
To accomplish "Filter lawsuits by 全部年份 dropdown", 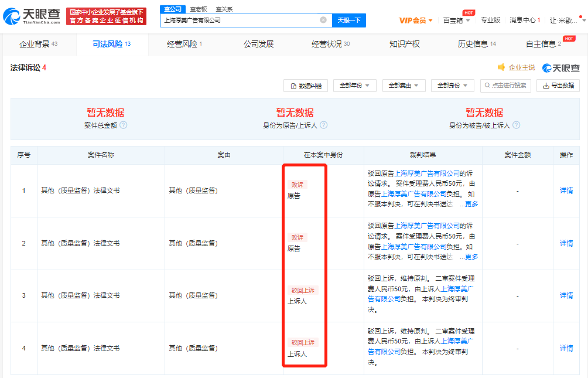I will pyautogui.click(x=354, y=86).
